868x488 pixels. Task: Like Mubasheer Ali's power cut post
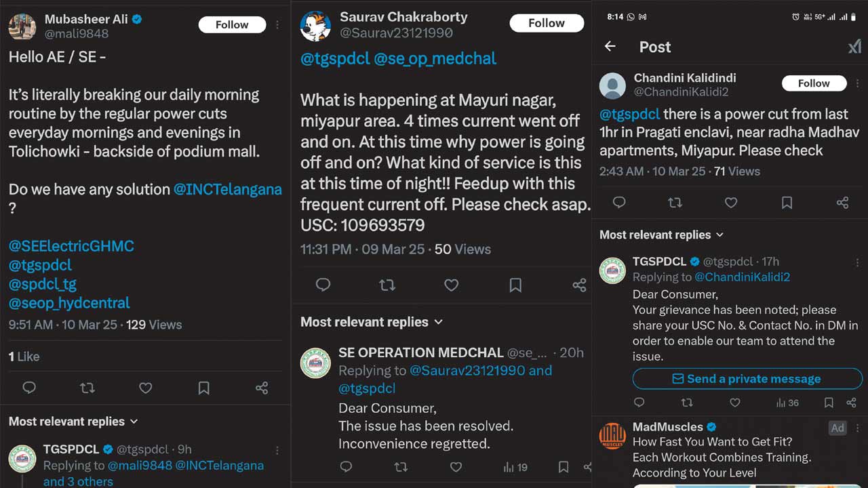pos(145,388)
